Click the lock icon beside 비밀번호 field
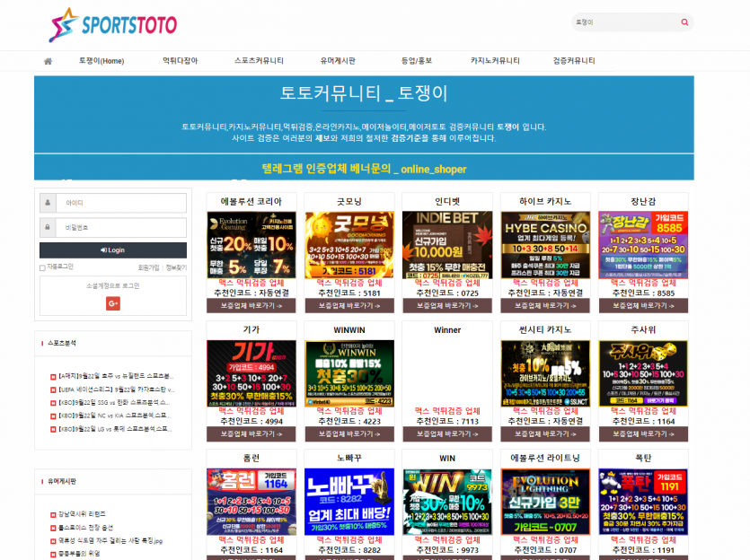This screenshot has height=560, width=750. (48, 228)
